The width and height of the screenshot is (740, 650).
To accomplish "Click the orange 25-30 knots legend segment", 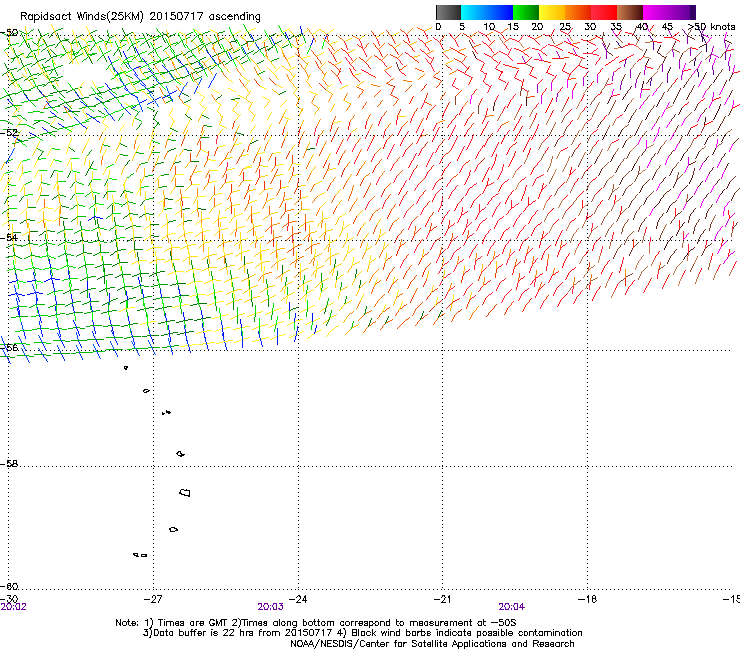I will click(578, 12).
